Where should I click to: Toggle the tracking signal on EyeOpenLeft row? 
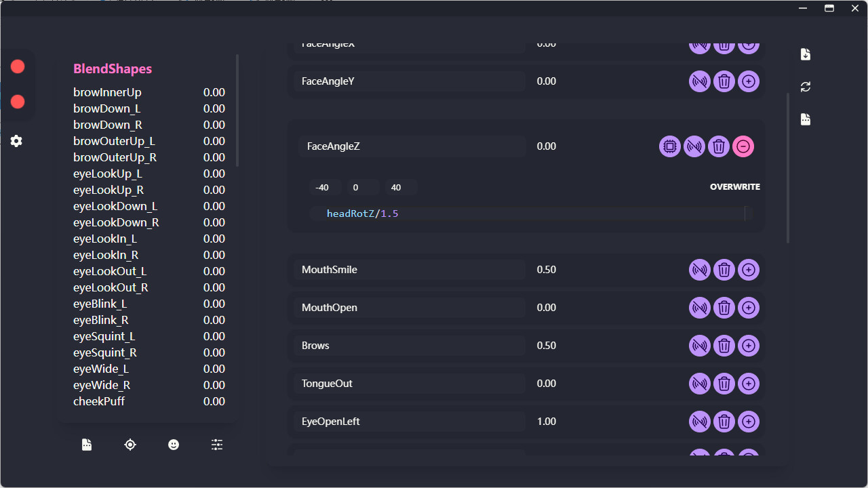700,422
